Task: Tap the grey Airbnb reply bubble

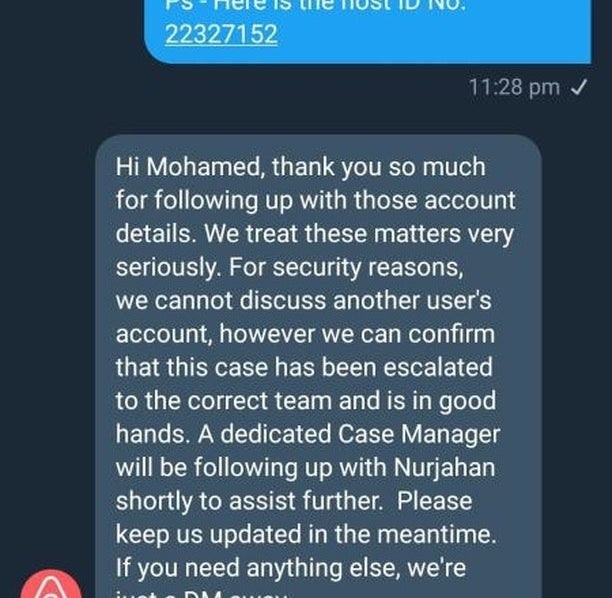Action: (x=318, y=367)
